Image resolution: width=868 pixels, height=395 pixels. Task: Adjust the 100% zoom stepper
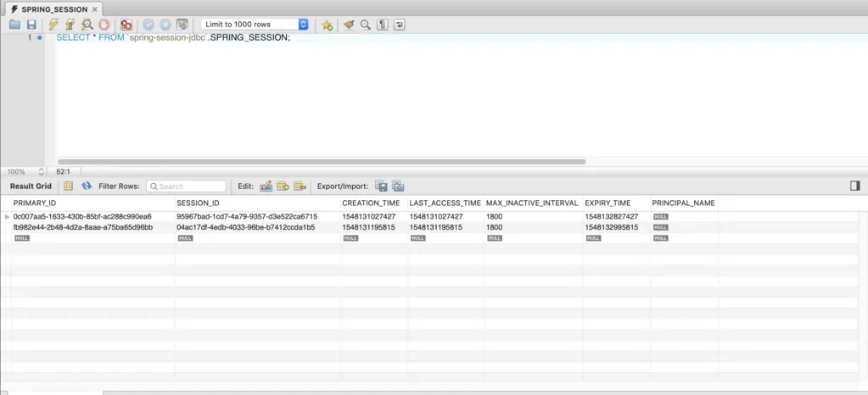click(x=41, y=171)
